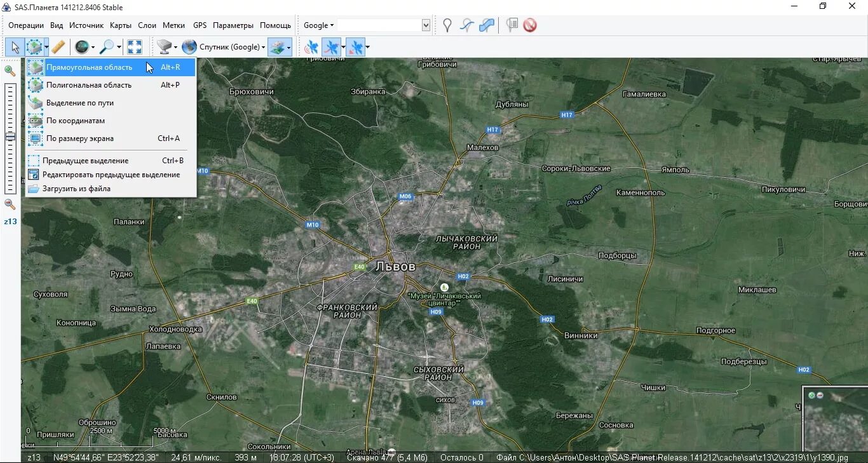Viewport: 868px width, 463px height.
Task: Open the Помощь menu
Action: pos(275,25)
